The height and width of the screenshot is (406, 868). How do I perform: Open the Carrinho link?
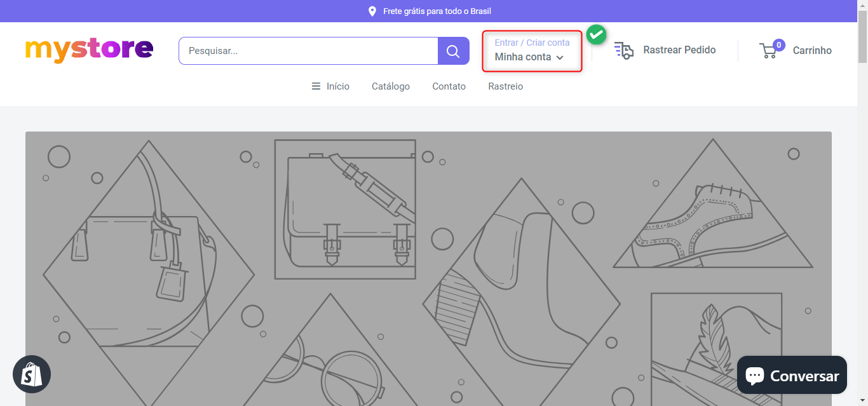click(x=812, y=51)
